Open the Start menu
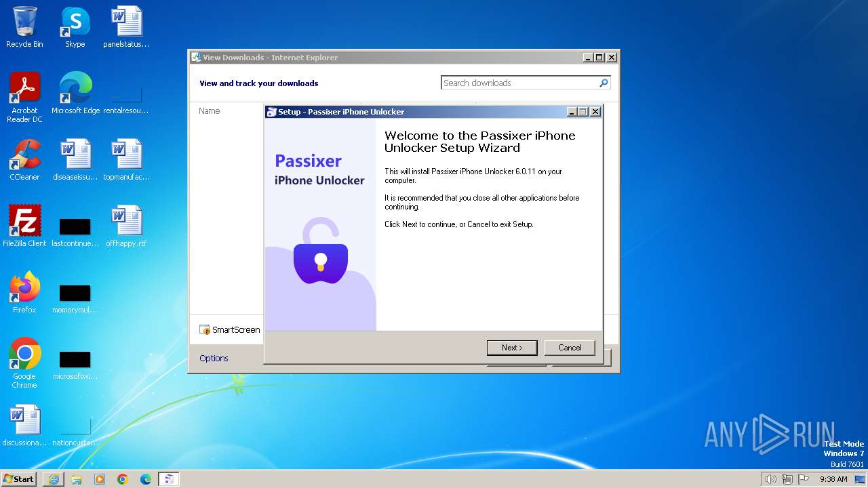 pyautogui.click(x=18, y=479)
